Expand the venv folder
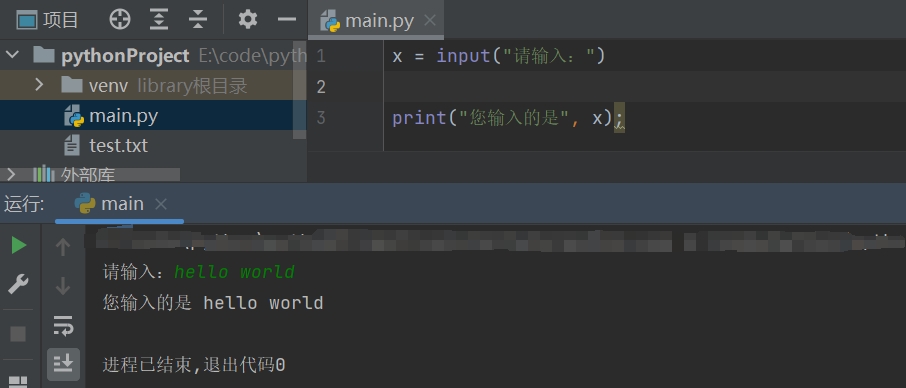 (39, 85)
